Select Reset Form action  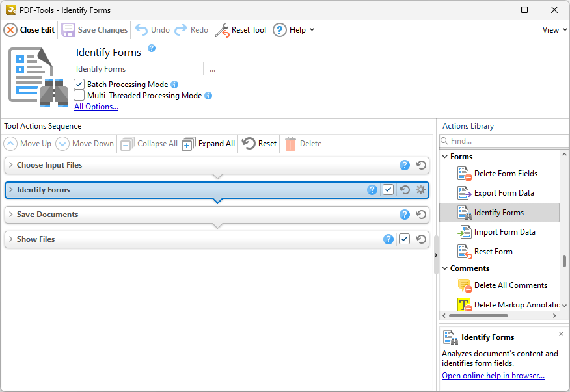(499, 252)
